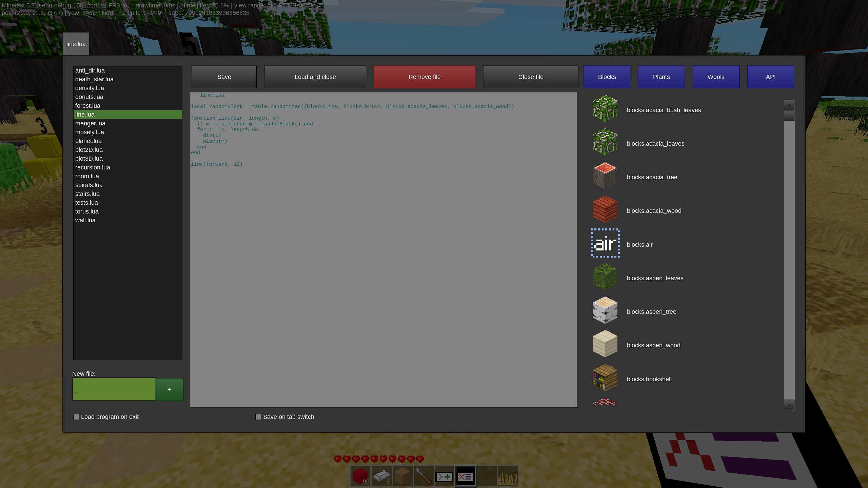Click the blocks.aspen_leaves icon
Viewport: 868px width, 488px height.
pos(605,277)
